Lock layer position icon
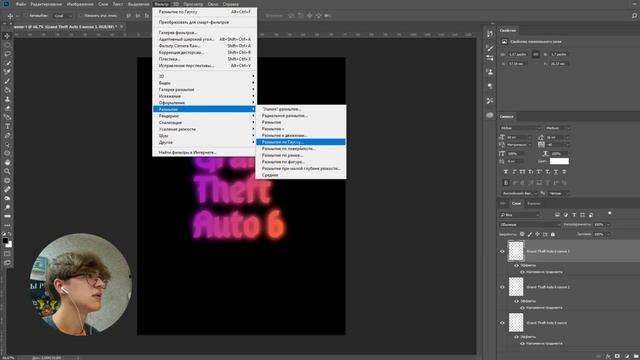Viewport: 640px width, 360px height. click(537, 234)
